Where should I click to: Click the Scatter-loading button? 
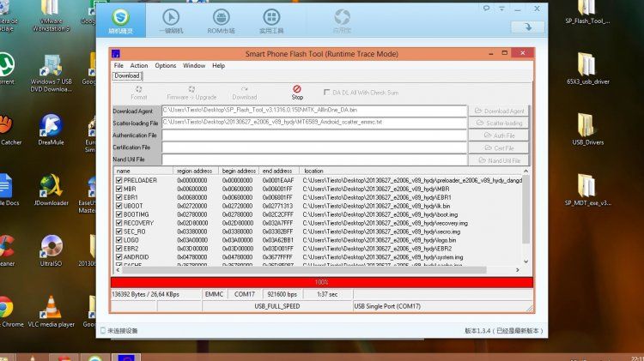click(x=499, y=123)
